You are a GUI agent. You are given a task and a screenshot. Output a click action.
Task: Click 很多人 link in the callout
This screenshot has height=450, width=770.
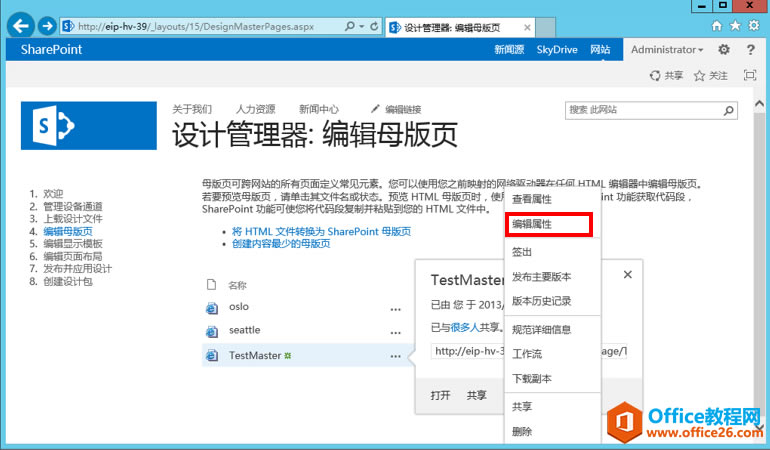click(x=465, y=327)
